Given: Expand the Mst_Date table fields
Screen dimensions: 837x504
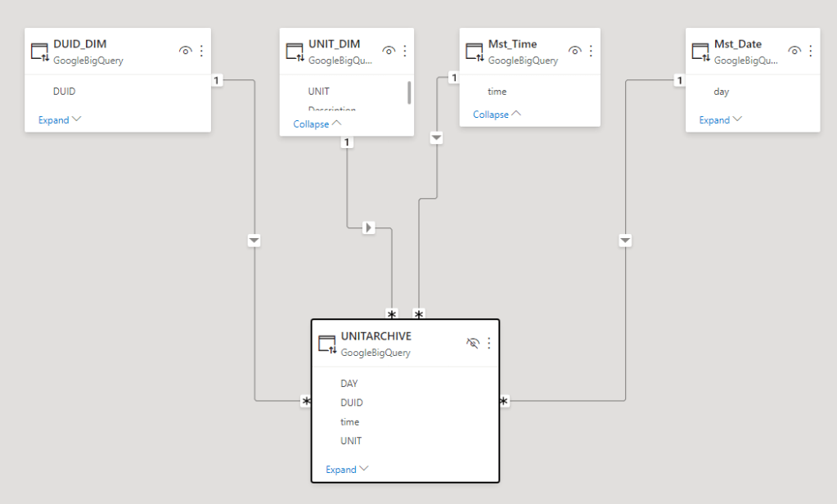Looking at the screenshot, I should click(x=721, y=119).
